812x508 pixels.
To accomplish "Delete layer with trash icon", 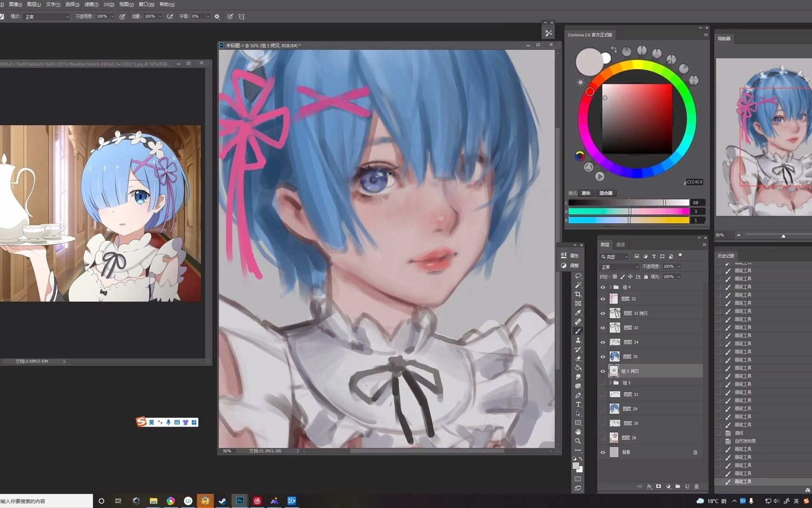I will coord(696,486).
